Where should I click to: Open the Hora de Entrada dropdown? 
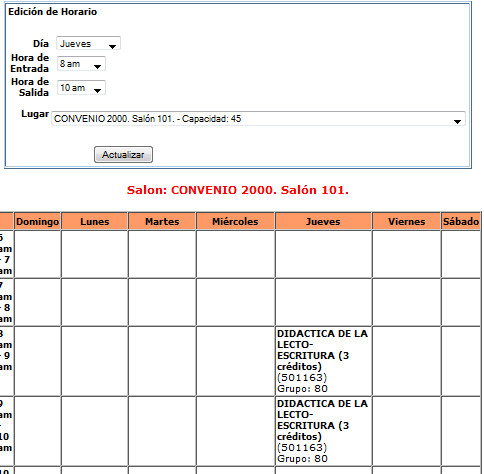81,64
